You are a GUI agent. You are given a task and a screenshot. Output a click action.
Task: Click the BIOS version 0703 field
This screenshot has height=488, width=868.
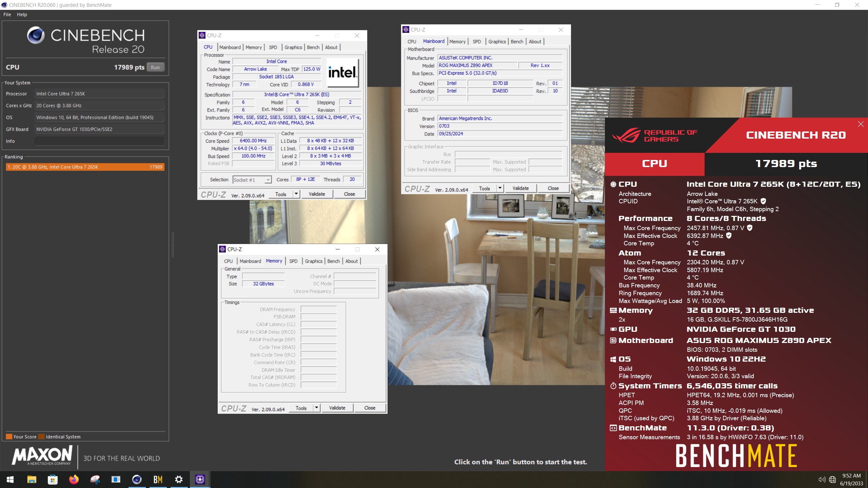pyautogui.click(x=500, y=126)
